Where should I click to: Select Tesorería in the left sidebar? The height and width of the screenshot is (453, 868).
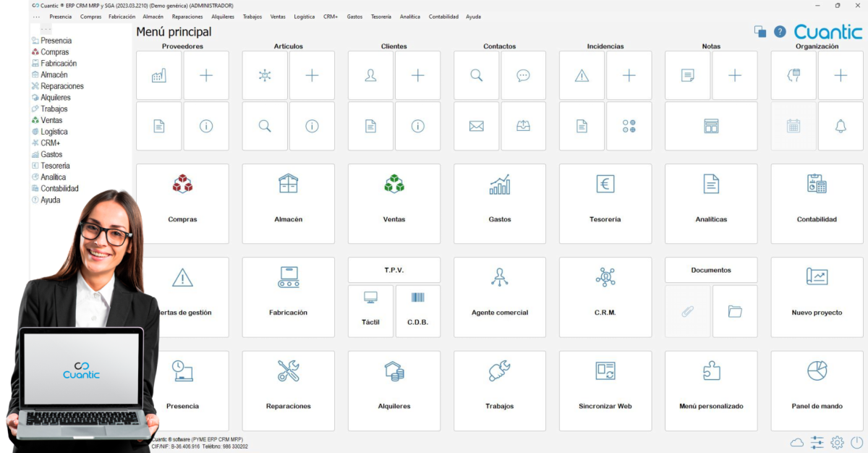[x=55, y=166]
